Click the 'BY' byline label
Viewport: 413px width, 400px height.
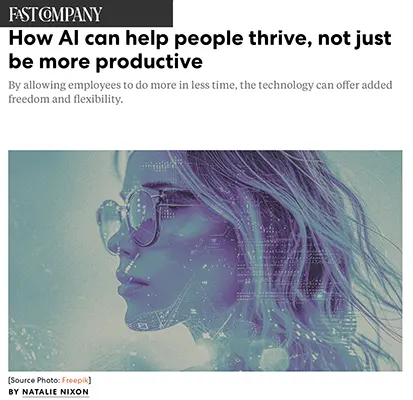tap(14, 392)
